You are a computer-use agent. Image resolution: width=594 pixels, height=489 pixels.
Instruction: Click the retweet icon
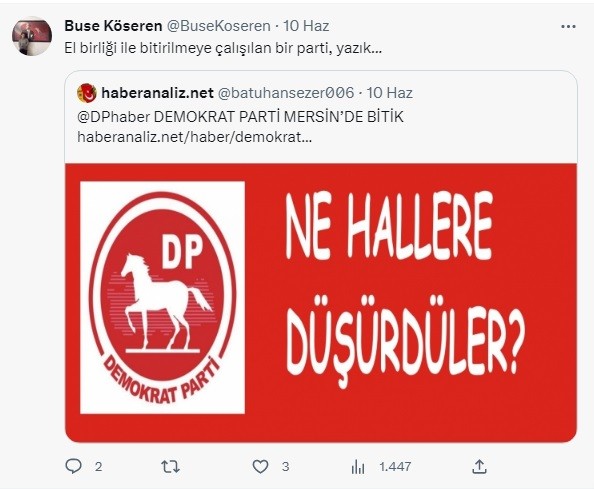point(170,467)
